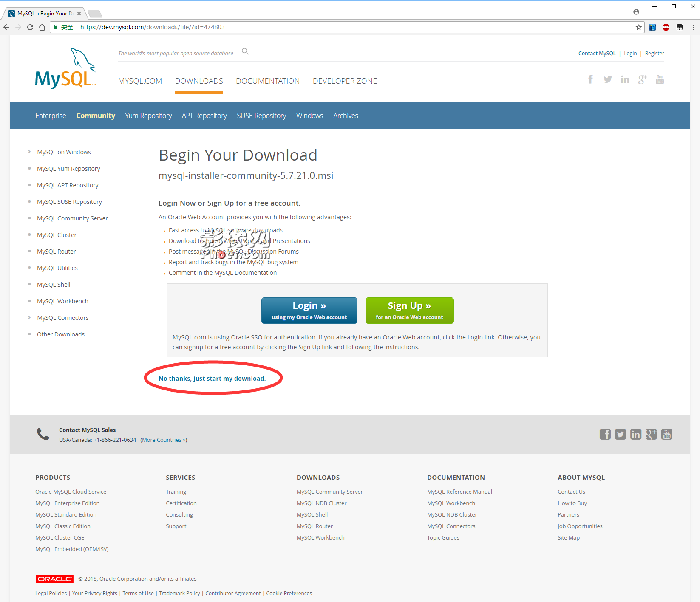Screen dimensions: 700x602
Task: Switch to Archives tab
Action: [346, 116]
